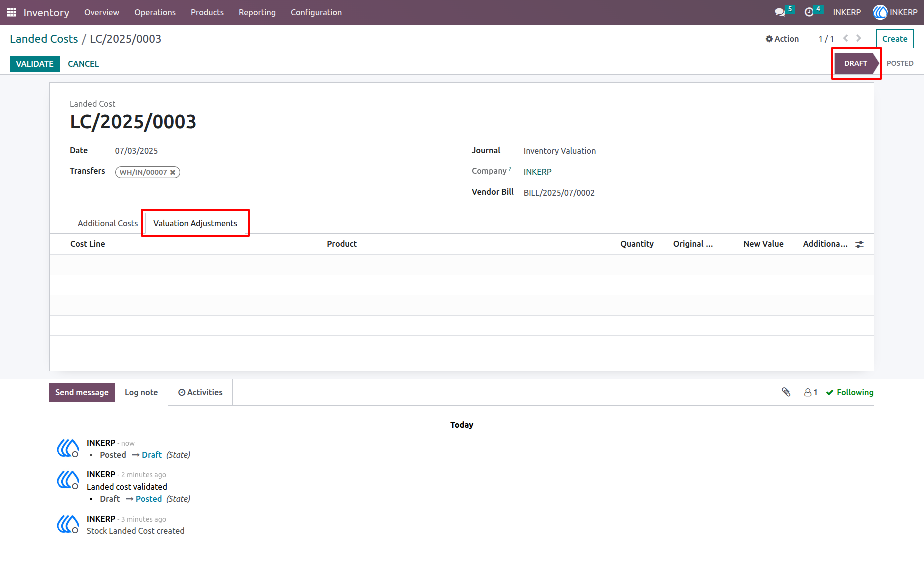Click the WH/IN/00007 transfer tag

(143, 172)
